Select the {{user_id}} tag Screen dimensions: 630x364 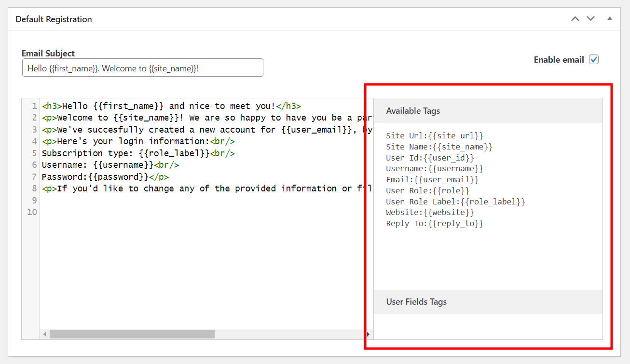pos(449,158)
